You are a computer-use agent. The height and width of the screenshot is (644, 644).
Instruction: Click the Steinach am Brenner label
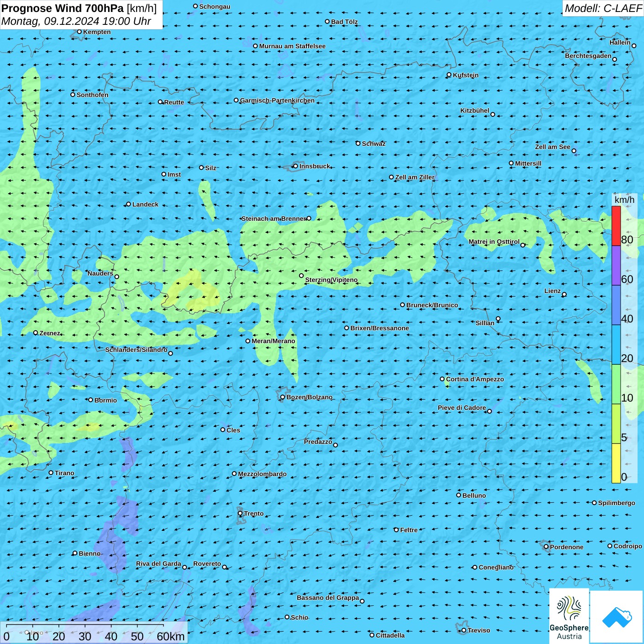pos(274,218)
